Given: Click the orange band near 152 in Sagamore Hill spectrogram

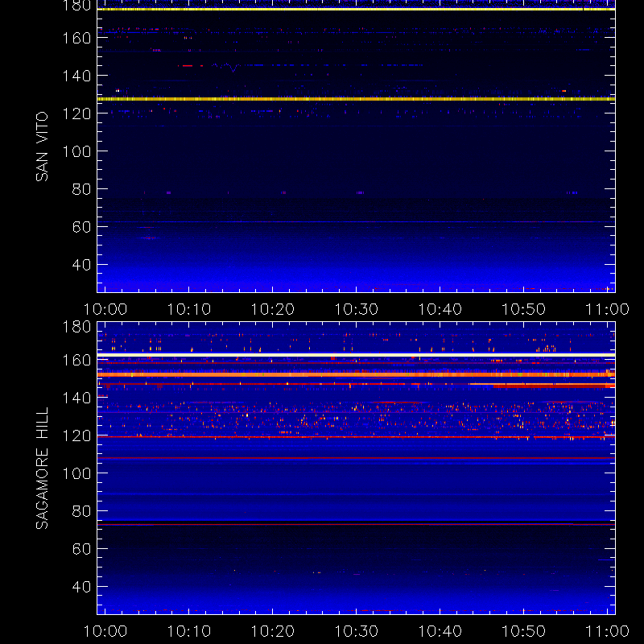Looking at the screenshot, I should [x=356, y=374].
